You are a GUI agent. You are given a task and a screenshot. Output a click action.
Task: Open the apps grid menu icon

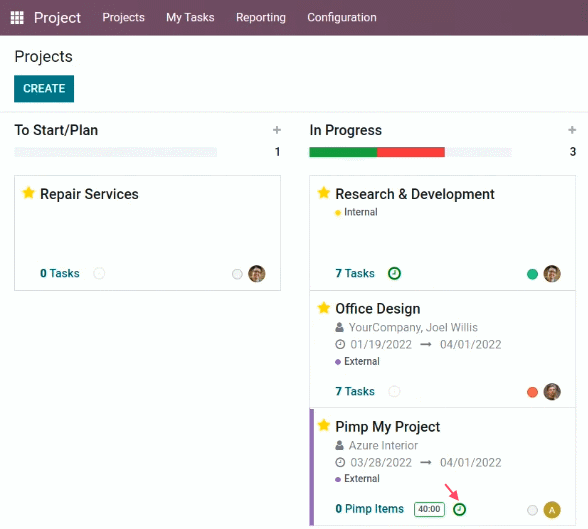(17, 18)
